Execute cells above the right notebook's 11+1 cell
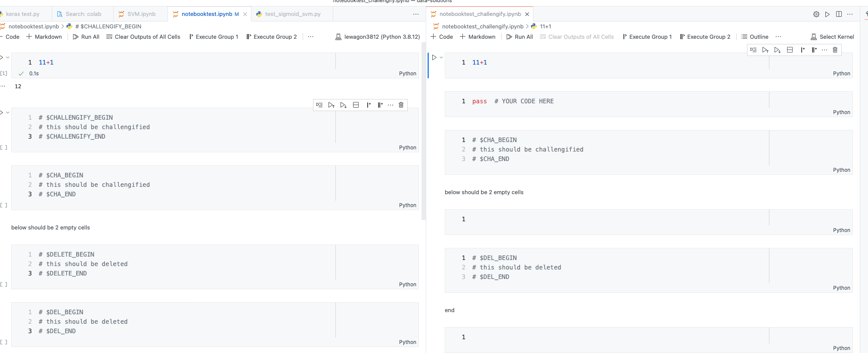This screenshot has width=868, height=353. pos(765,50)
